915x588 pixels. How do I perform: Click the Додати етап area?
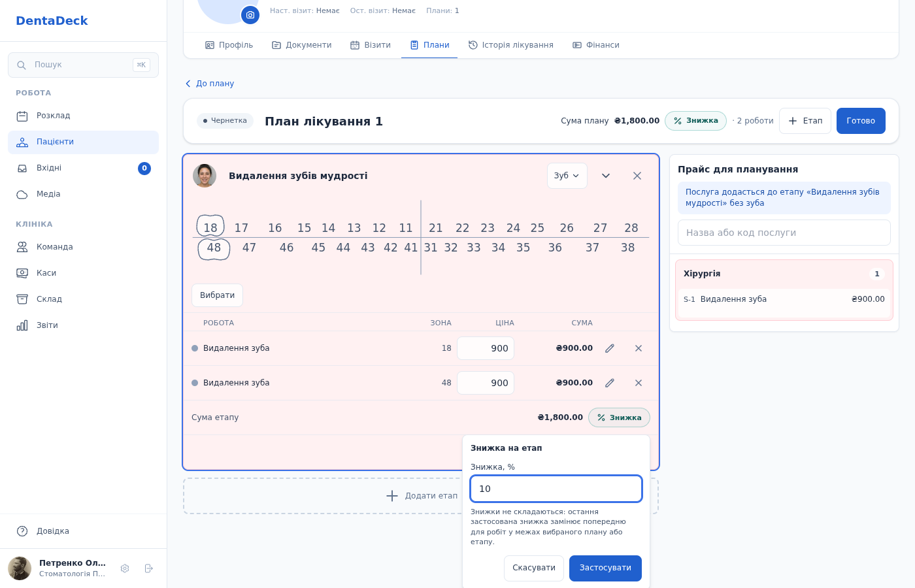pos(421,496)
